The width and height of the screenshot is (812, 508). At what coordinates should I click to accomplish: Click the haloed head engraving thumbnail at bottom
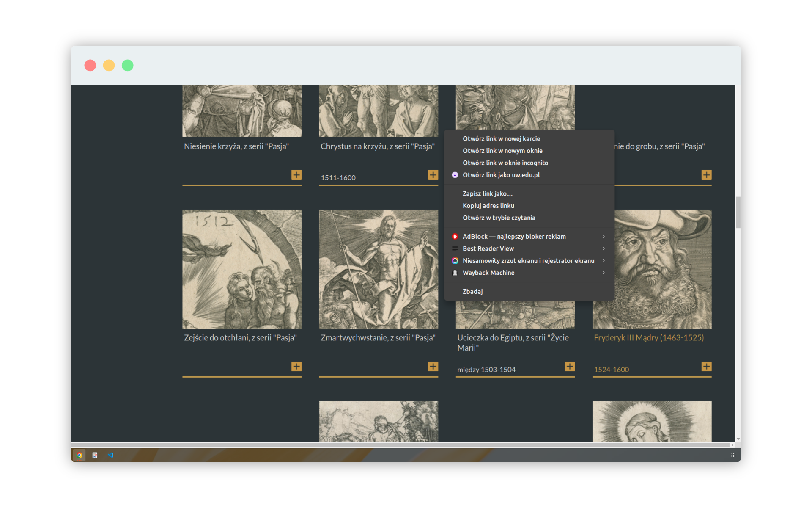click(x=652, y=422)
